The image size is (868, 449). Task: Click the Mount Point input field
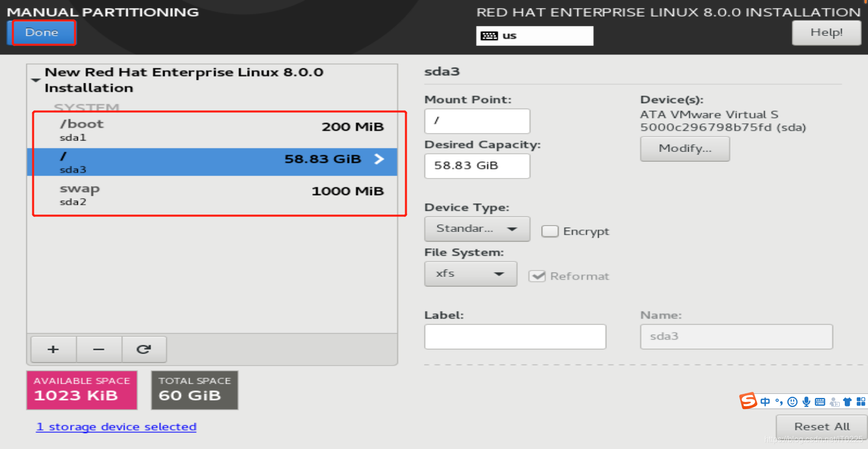(x=477, y=121)
